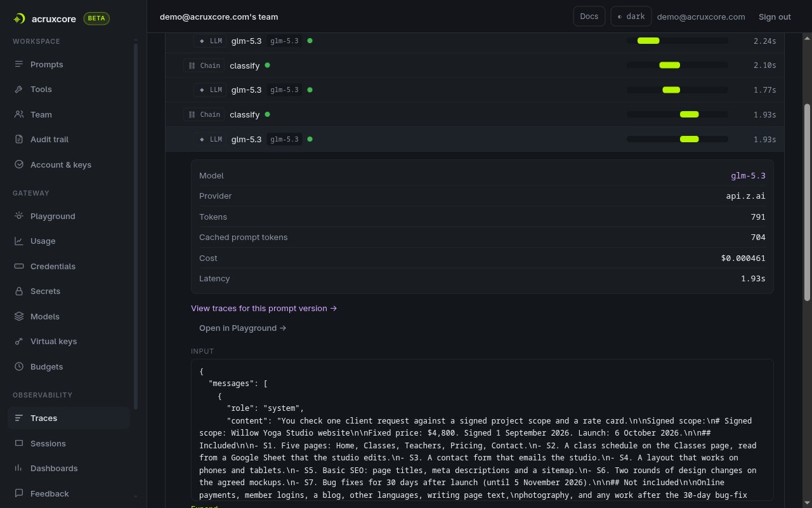Click the Team people icon
Viewport: 812px width, 508px height.
(x=19, y=114)
